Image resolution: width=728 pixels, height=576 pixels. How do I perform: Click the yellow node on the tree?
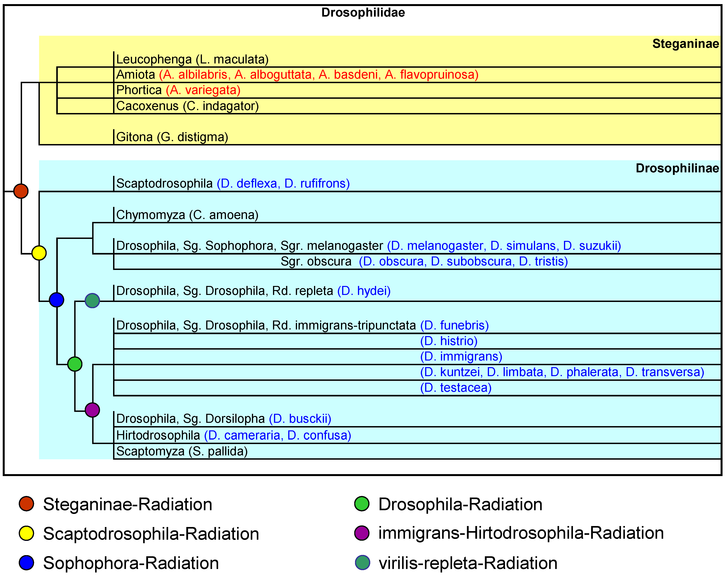39,253
